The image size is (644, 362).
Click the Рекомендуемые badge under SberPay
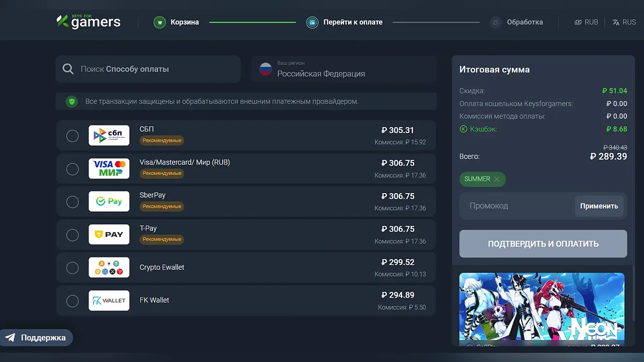(x=162, y=206)
